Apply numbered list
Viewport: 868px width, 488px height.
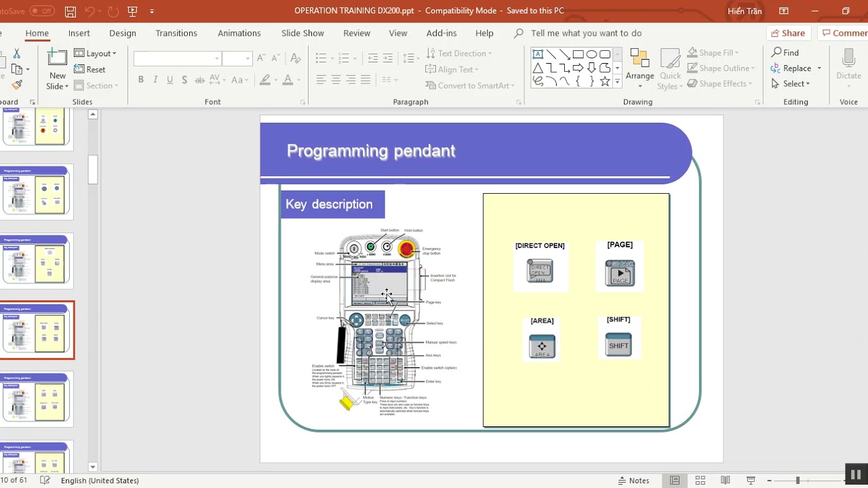343,58
